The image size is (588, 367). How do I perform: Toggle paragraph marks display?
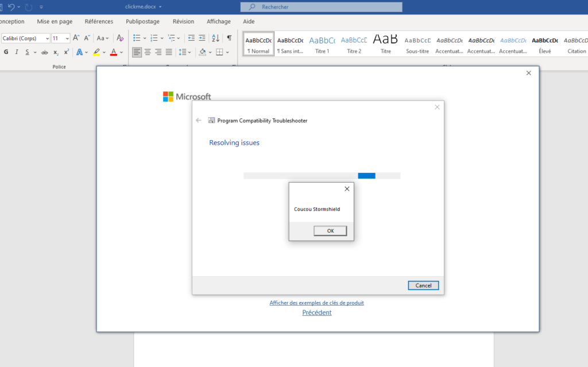pos(229,38)
